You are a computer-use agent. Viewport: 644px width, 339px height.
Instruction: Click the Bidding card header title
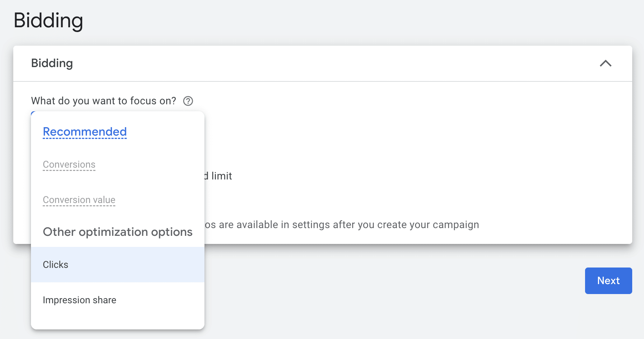pyautogui.click(x=52, y=63)
